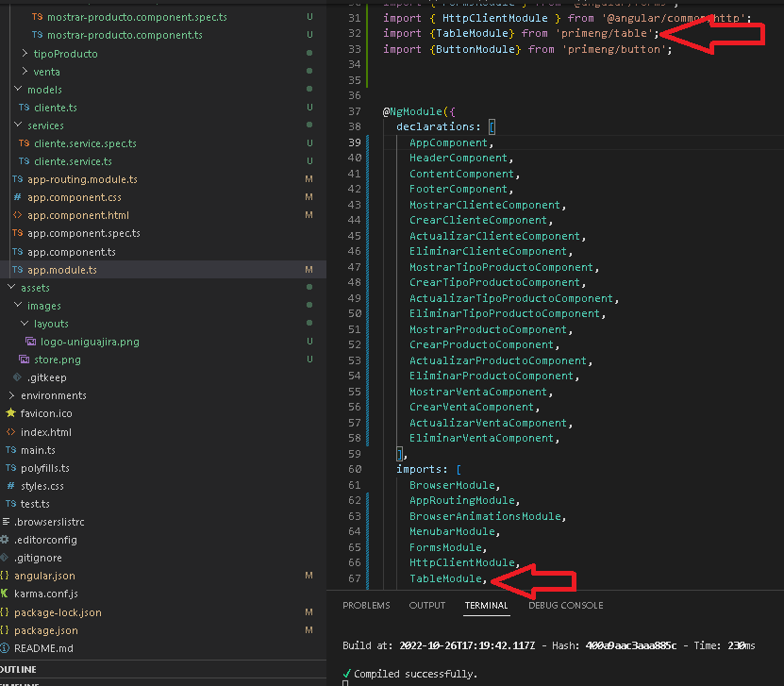The image size is (784, 686).
Task: Click image icon of store.png
Action: pos(24,359)
